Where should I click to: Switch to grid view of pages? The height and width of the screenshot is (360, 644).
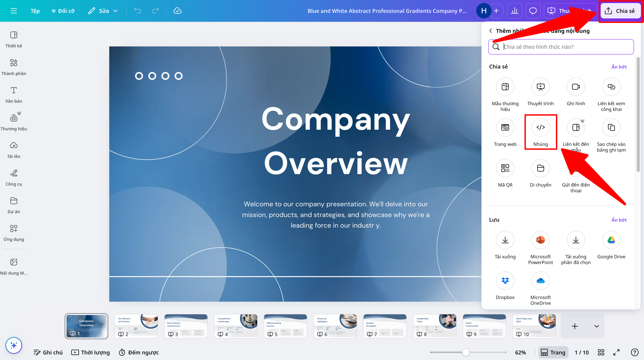point(601,352)
